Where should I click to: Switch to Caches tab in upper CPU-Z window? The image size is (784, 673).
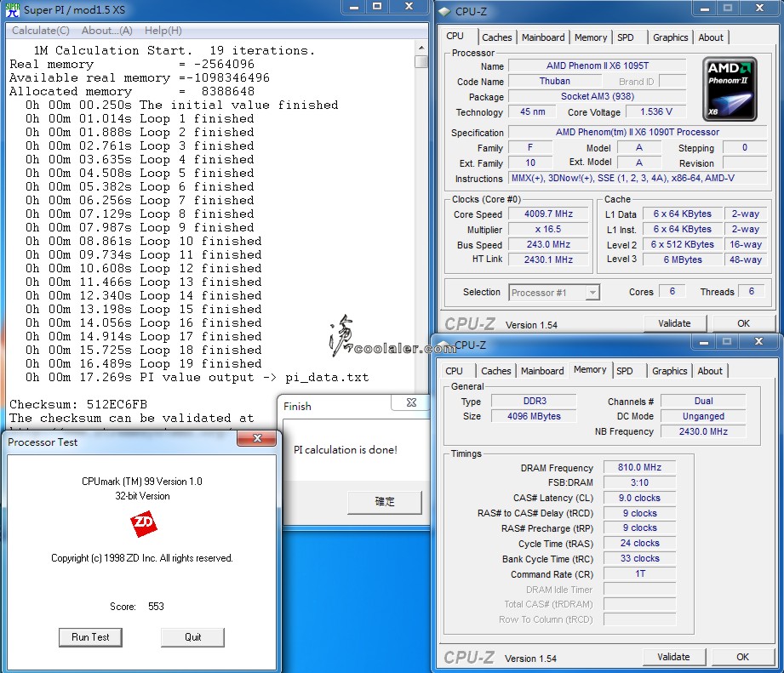coord(496,37)
